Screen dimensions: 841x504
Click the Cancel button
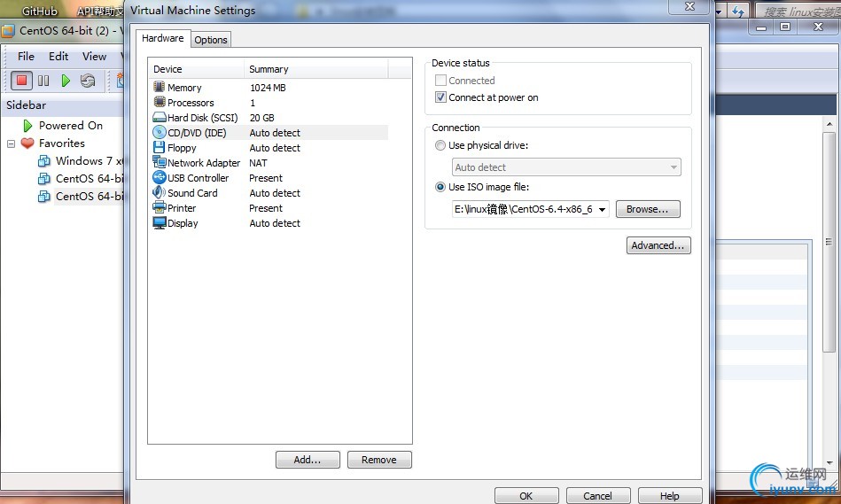pyautogui.click(x=598, y=496)
